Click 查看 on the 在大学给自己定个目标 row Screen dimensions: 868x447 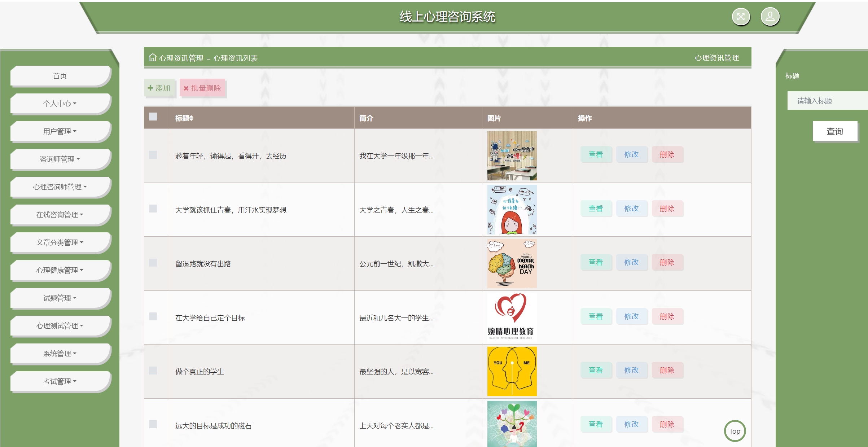[596, 316]
